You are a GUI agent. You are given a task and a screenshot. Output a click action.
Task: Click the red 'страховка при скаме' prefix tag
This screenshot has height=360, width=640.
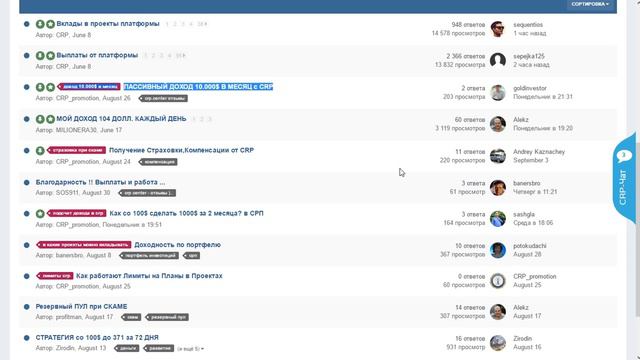click(x=77, y=150)
